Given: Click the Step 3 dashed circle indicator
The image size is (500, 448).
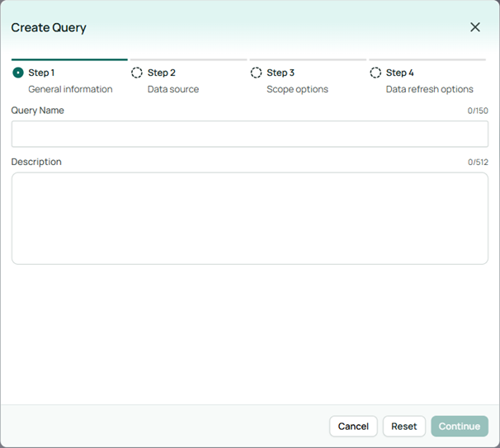Looking at the screenshot, I should pos(256,73).
